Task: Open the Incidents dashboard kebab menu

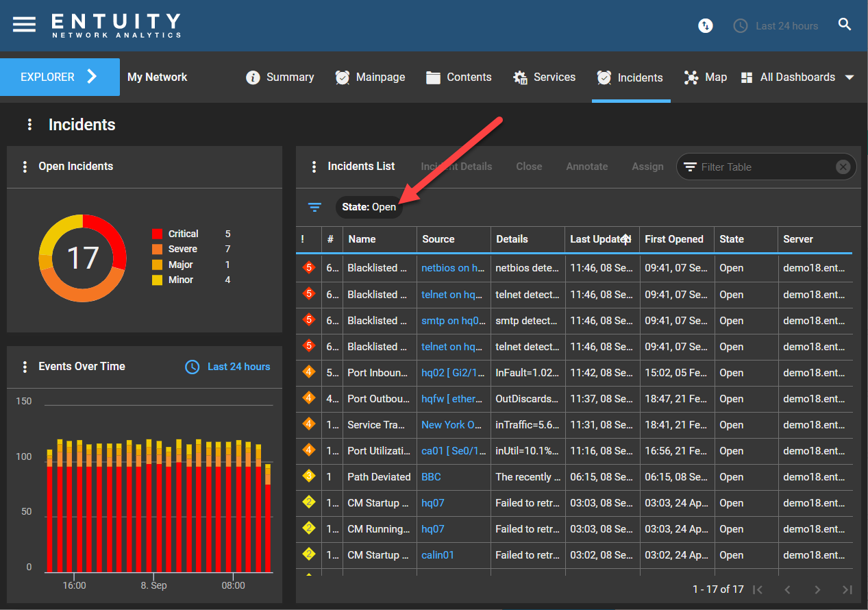Action: (x=29, y=125)
